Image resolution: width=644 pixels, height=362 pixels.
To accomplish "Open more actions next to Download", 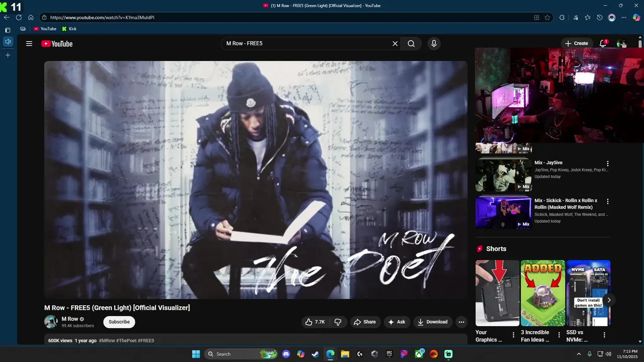I will [x=461, y=322].
